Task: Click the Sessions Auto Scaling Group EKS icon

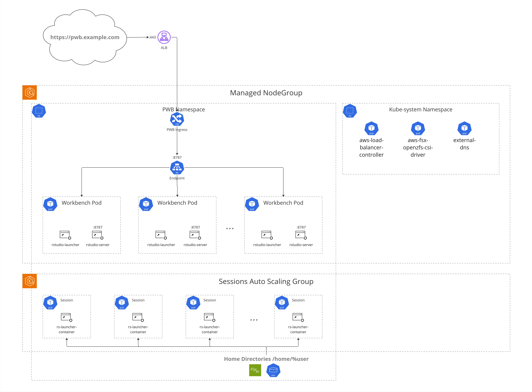Action: pyautogui.click(x=30, y=281)
